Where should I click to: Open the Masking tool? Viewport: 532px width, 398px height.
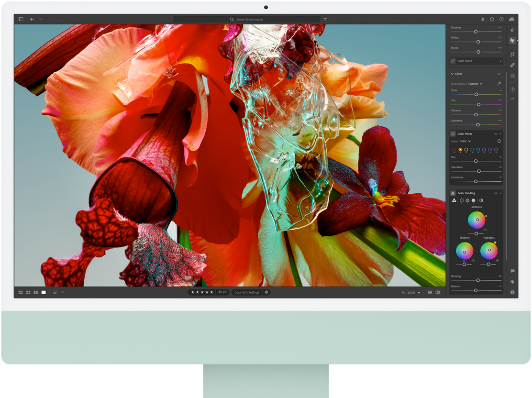pyautogui.click(x=512, y=76)
